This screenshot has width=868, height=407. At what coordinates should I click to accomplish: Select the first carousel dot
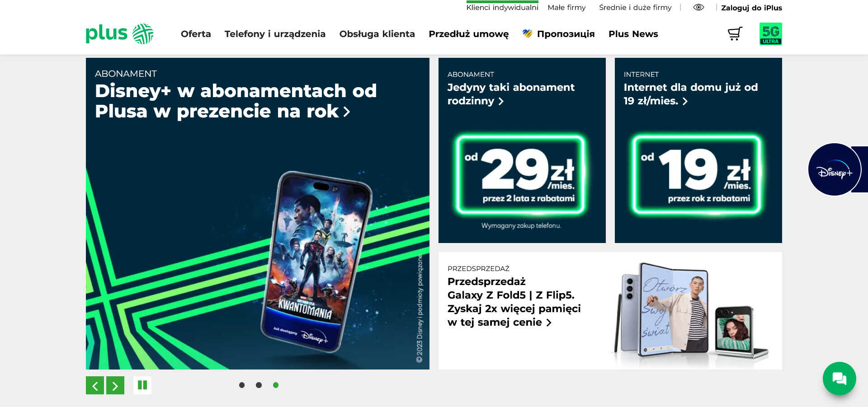(x=242, y=385)
